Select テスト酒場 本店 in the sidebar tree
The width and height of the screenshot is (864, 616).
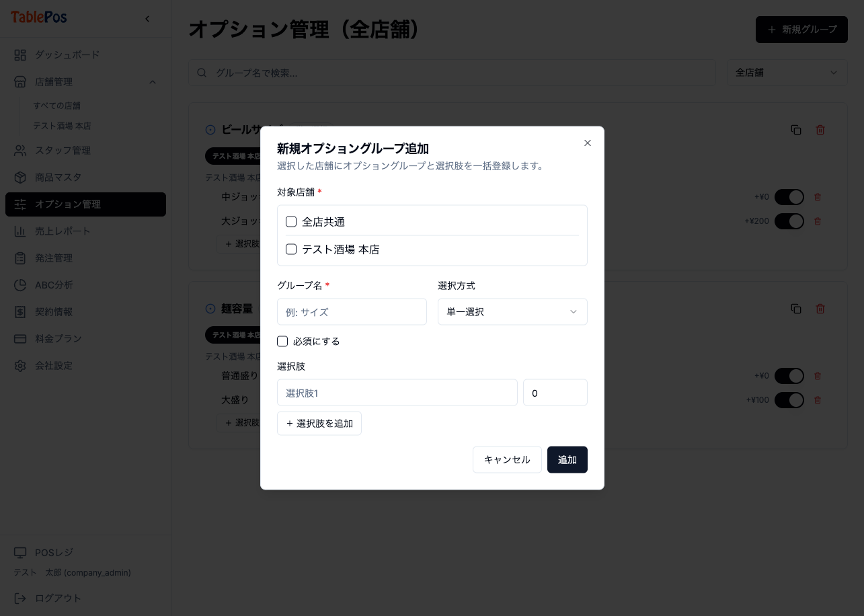(62, 126)
